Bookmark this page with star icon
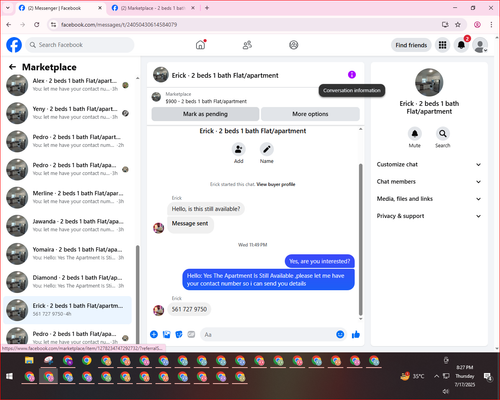Image resolution: width=500 pixels, height=400 pixels. pyautogui.click(x=458, y=25)
